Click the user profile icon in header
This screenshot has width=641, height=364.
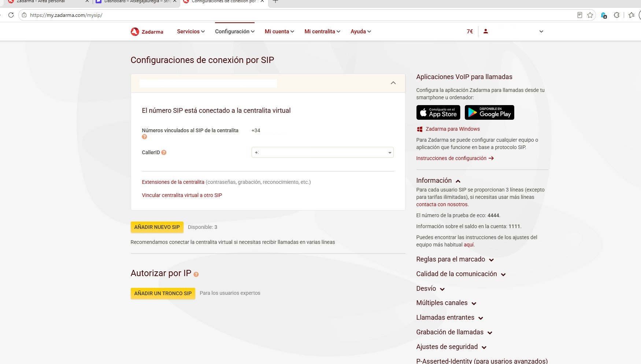486,31
